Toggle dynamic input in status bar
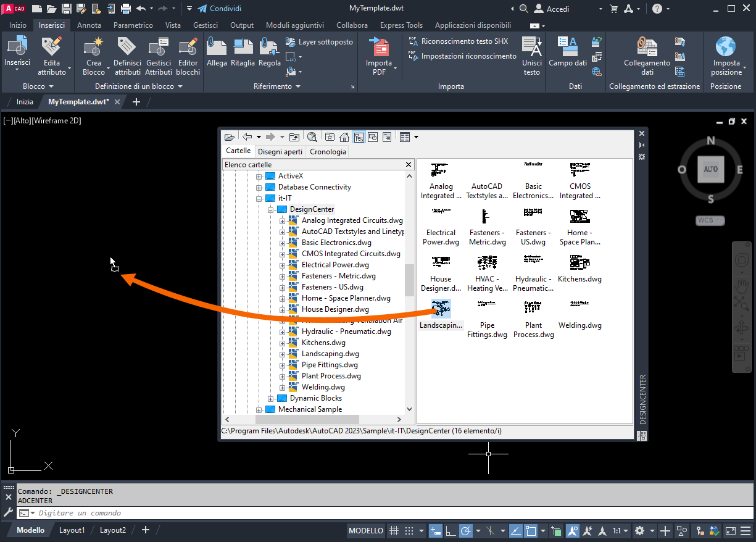 click(436, 531)
